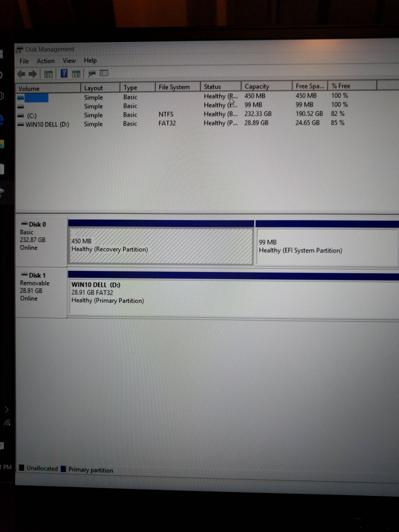Viewport: 399px width, 532px height.
Task: Click the Refresh toolbar icon
Action: [x=92, y=74]
